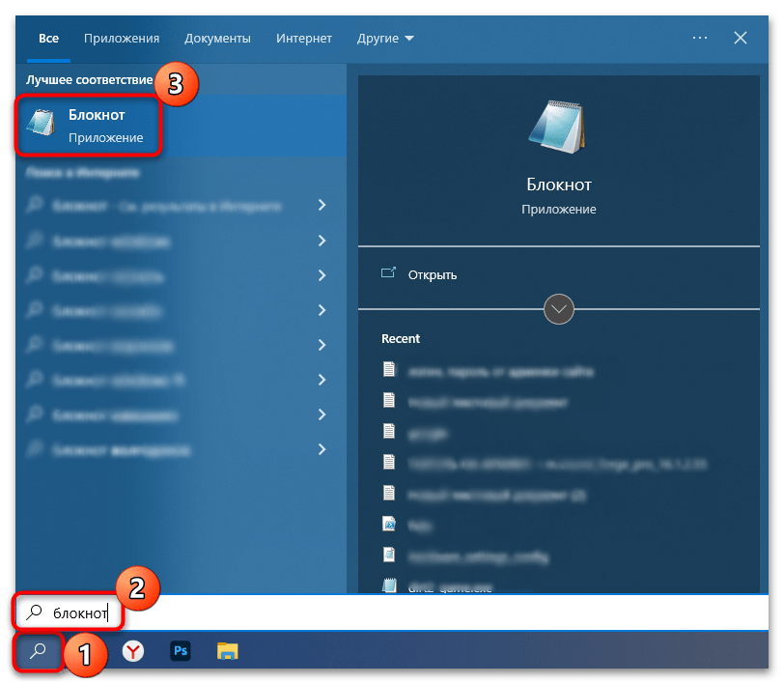Expand more actions with the round chevron button
Image resolution: width=784 pixels, height=684 pixels.
(559, 309)
